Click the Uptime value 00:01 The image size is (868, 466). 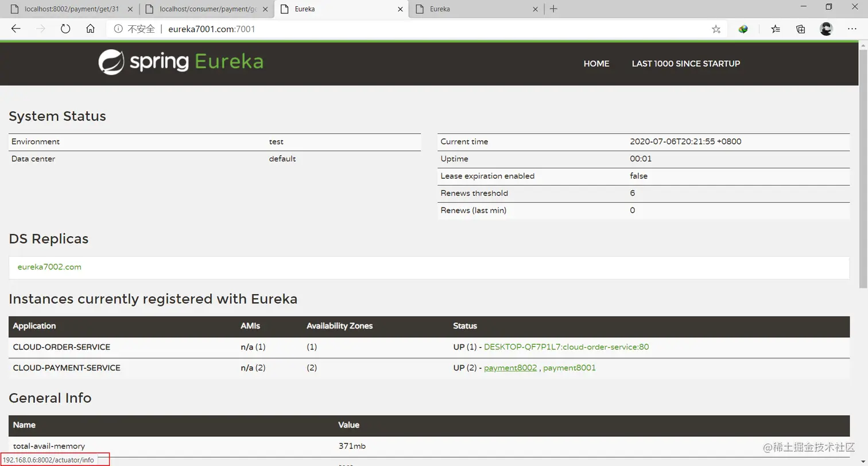pos(641,159)
